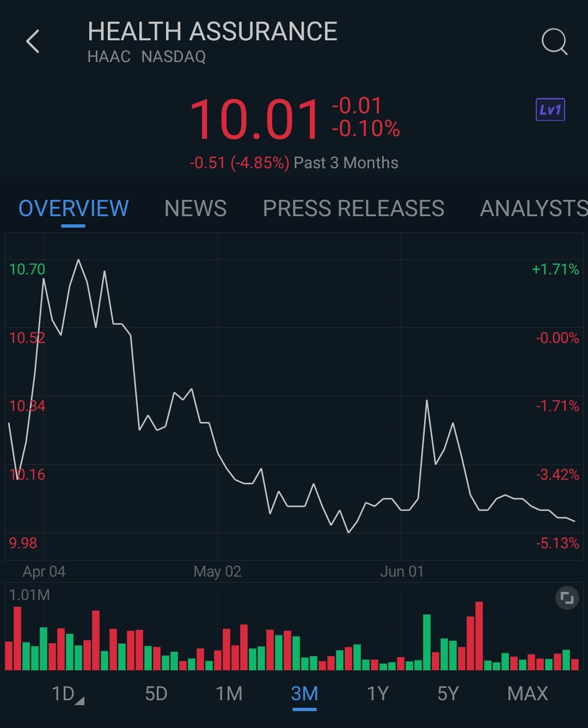588x728 pixels.
Task: Tap the tall green volume bar near Jun 01
Action: pos(427,642)
